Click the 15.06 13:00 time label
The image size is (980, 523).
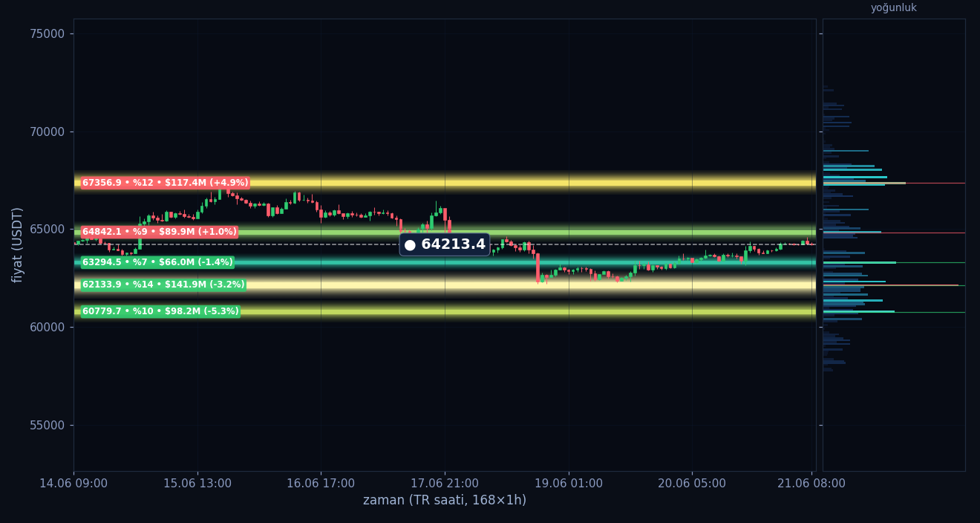coord(197,484)
